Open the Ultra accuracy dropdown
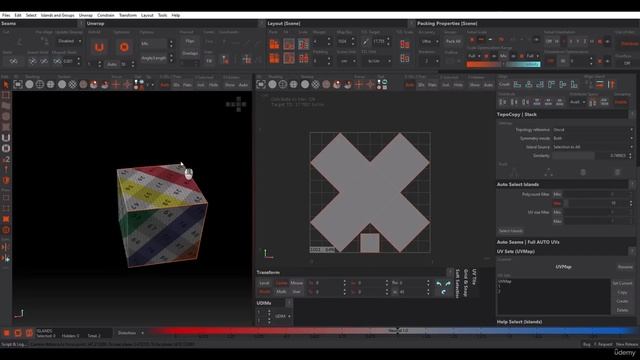Image resolution: width=640 pixels, height=360 pixels. (429, 42)
